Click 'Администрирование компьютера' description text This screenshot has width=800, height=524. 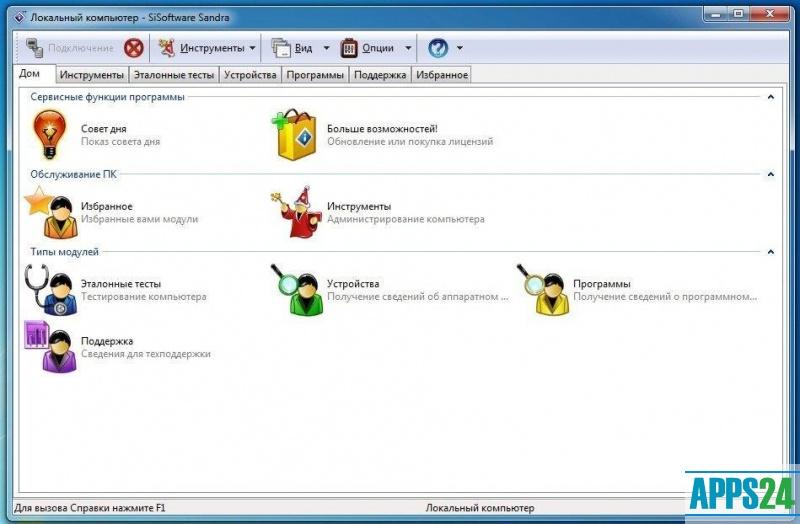(x=406, y=219)
